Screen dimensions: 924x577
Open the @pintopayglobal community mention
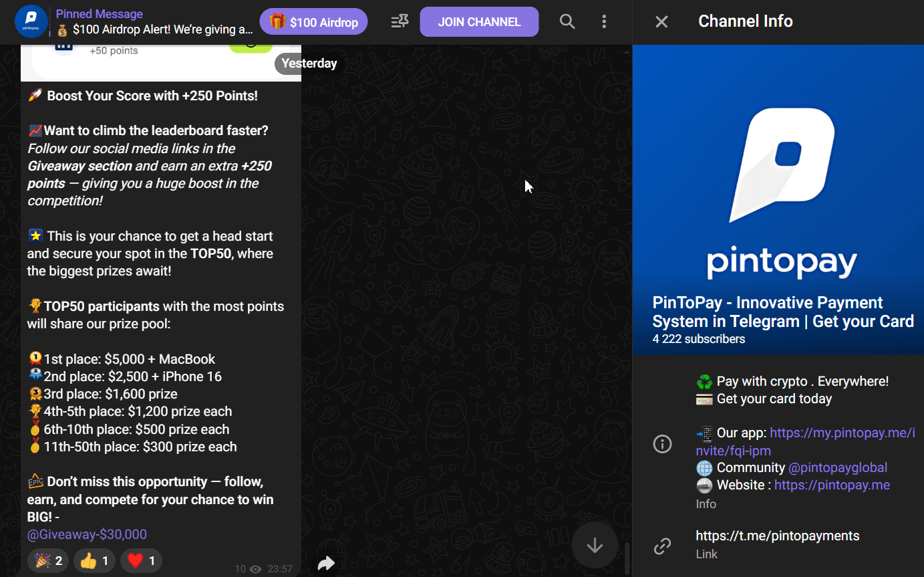(838, 467)
